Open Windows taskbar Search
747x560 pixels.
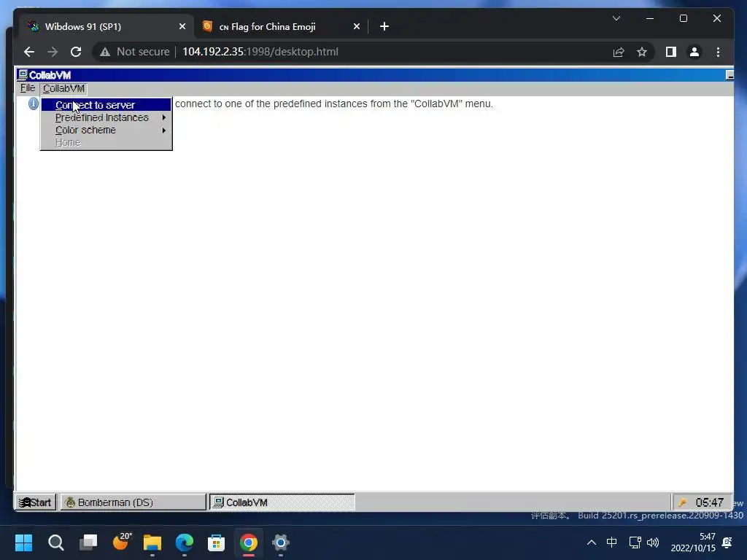pos(55,542)
